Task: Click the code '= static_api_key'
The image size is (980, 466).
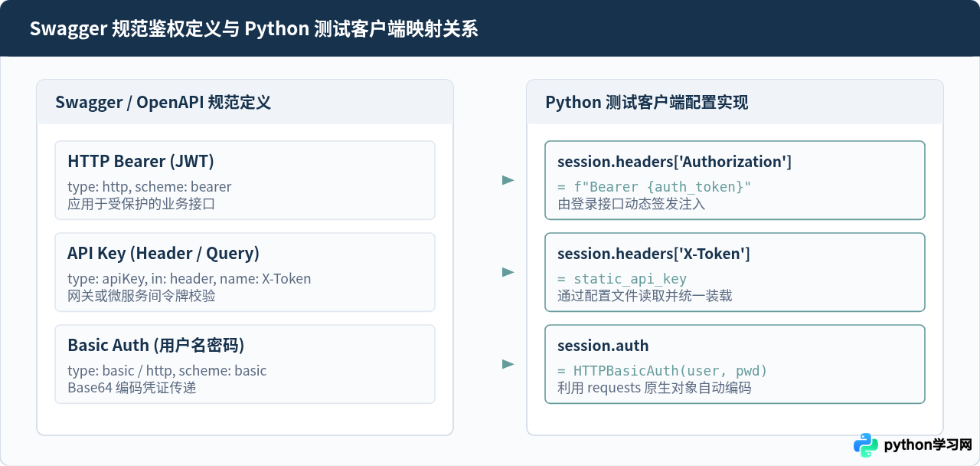Action: point(622,279)
